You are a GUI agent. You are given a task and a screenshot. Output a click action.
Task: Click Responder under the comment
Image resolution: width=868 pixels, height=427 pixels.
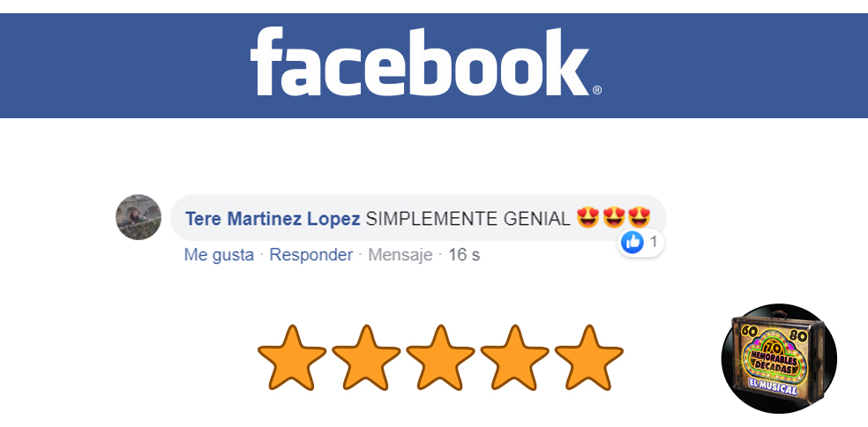click(x=311, y=255)
